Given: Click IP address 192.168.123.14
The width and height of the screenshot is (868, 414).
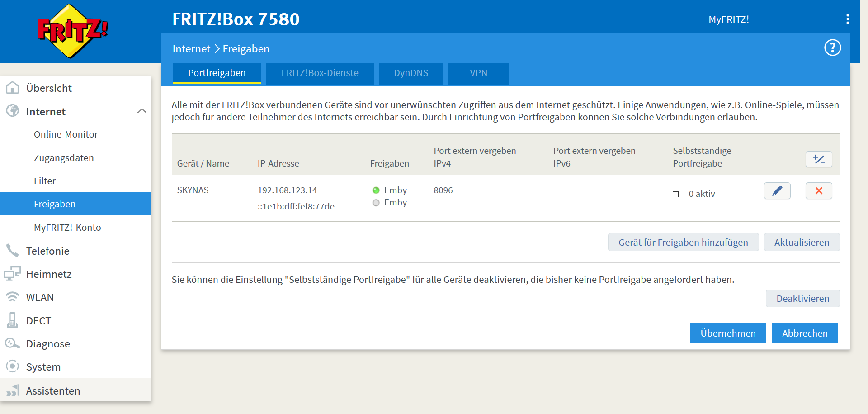Looking at the screenshot, I should pos(287,190).
